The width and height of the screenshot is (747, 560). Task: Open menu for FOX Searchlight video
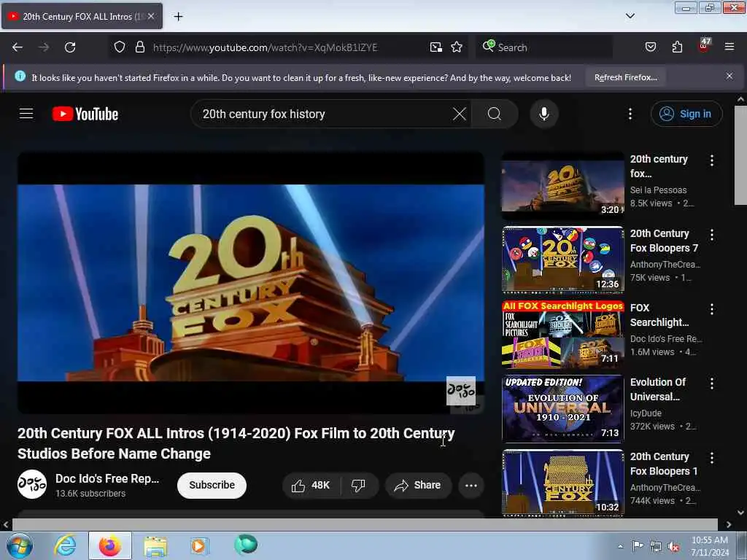pyautogui.click(x=712, y=309)
